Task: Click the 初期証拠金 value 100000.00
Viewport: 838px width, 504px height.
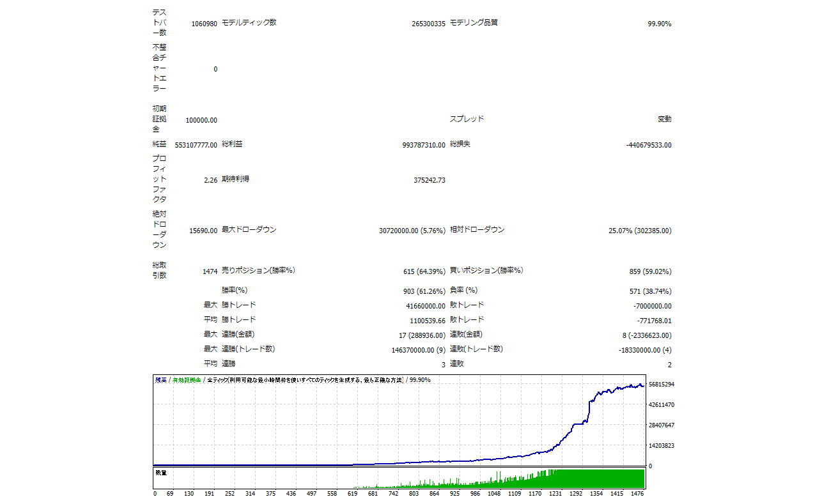Action: pos(201,120)
